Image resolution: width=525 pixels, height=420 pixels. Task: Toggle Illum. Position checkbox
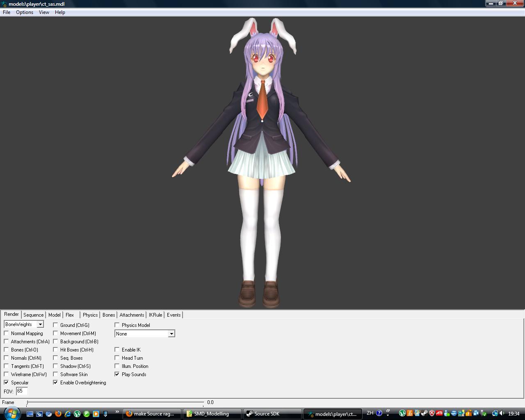click(x=117, y=366)
